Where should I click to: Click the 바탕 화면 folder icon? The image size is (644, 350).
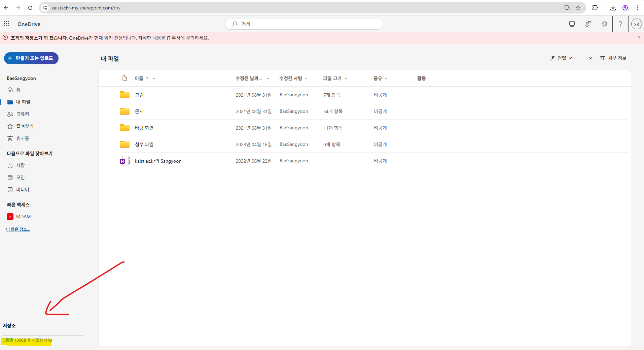pyautogui.click(x=125, y=128)
